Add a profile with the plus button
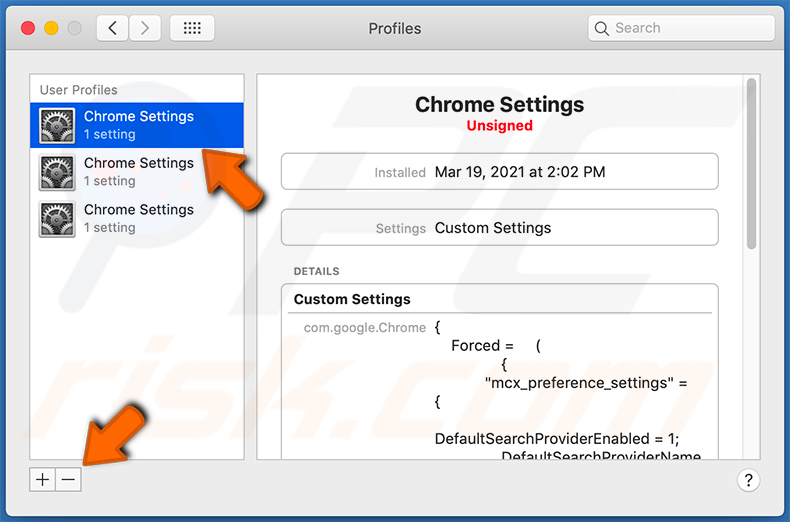 (x=43, y=479)
